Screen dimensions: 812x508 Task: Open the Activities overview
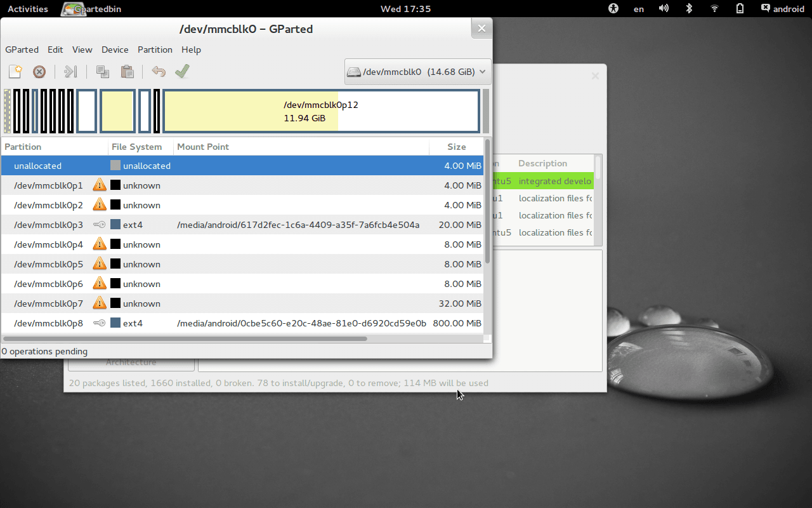[28, 9]
